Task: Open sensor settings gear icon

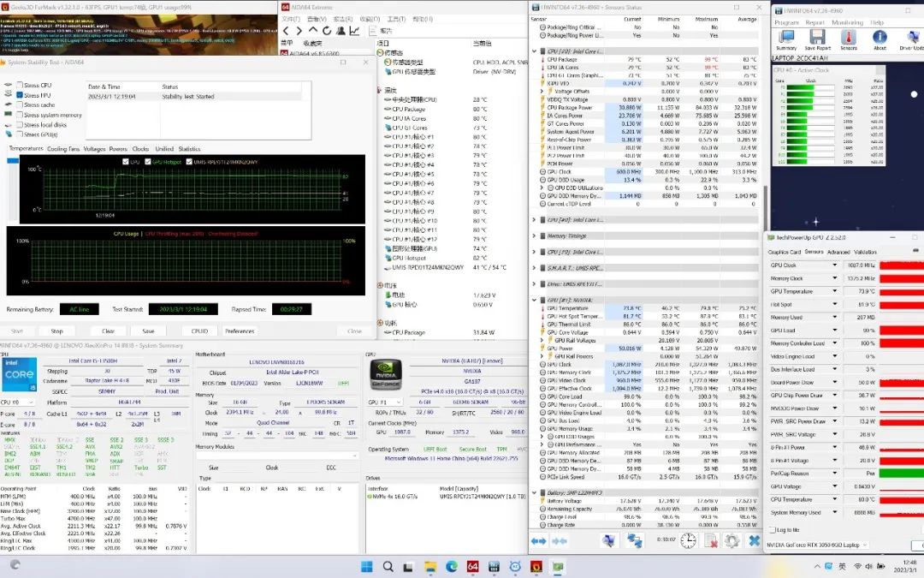Action: point(732,541)
